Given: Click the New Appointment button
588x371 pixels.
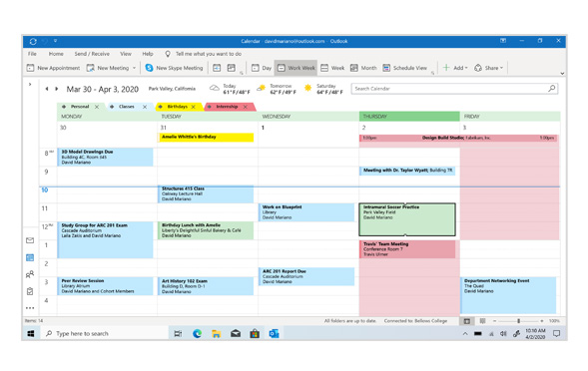Looking at the screenshot, I should (53, 68).
